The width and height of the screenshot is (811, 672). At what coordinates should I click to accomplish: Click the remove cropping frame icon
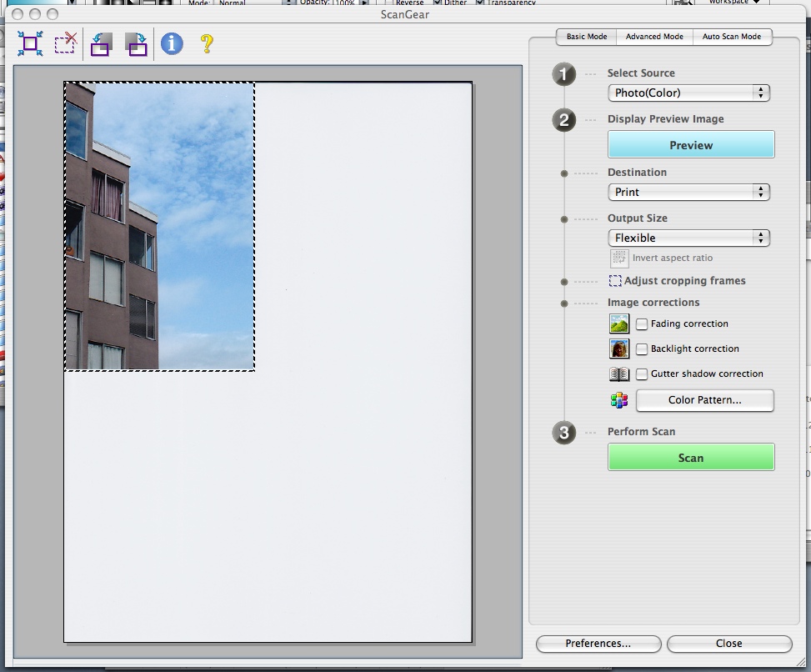(66, 43)
